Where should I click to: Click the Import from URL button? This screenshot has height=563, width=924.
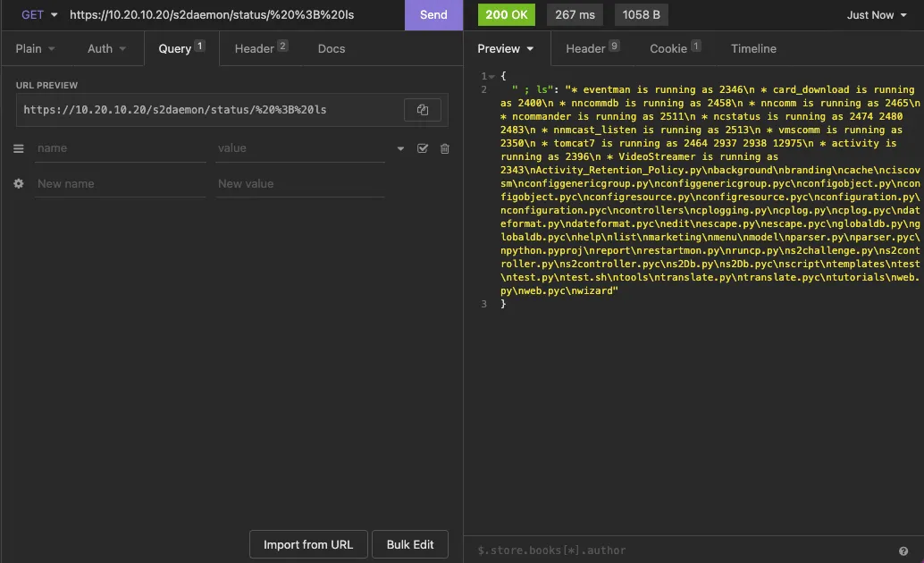(x=308, y=544)
